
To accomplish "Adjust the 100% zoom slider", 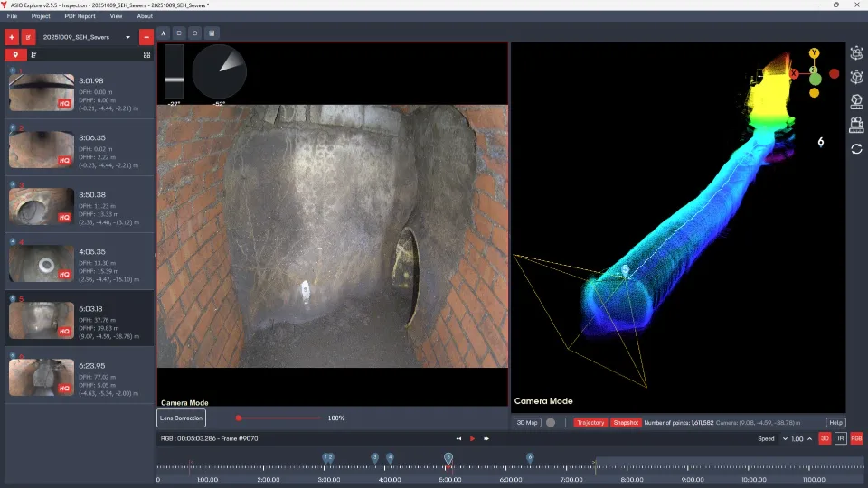I will 239,418.
